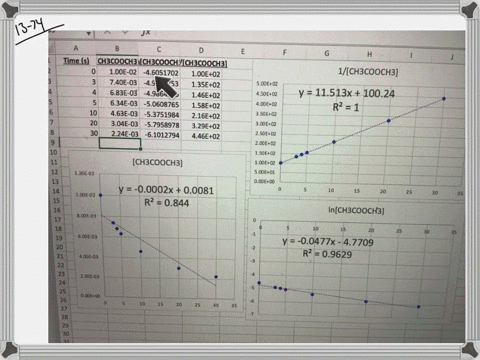Click the 'R² = 0.844' trendline label
Screen dimensions: 480x360
pyautogui.click(x=166, y=203)
